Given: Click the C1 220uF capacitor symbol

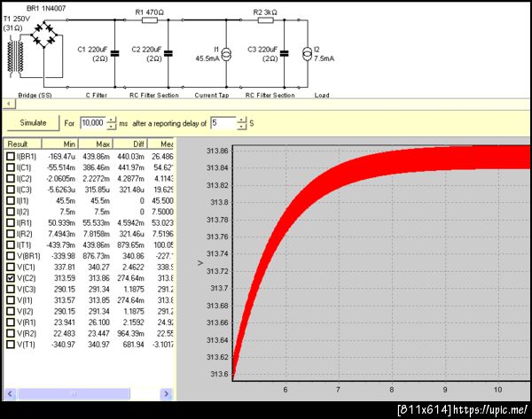Looking at the screenshot, I should tap(115, 53).
